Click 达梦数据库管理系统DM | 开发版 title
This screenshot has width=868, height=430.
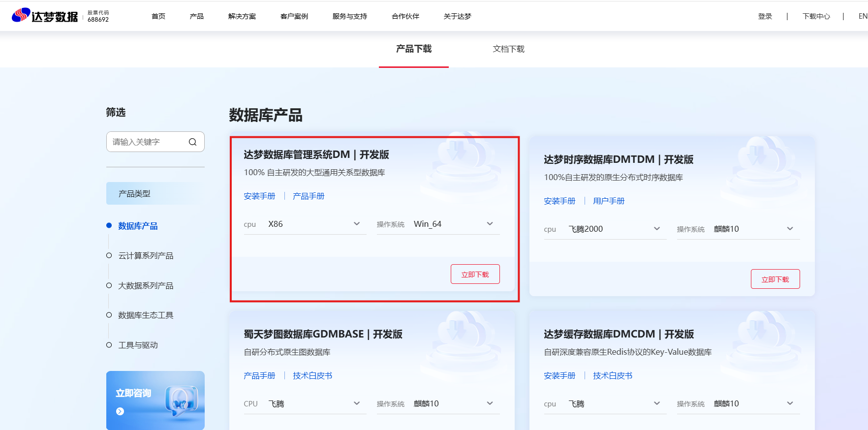point(316,154)
